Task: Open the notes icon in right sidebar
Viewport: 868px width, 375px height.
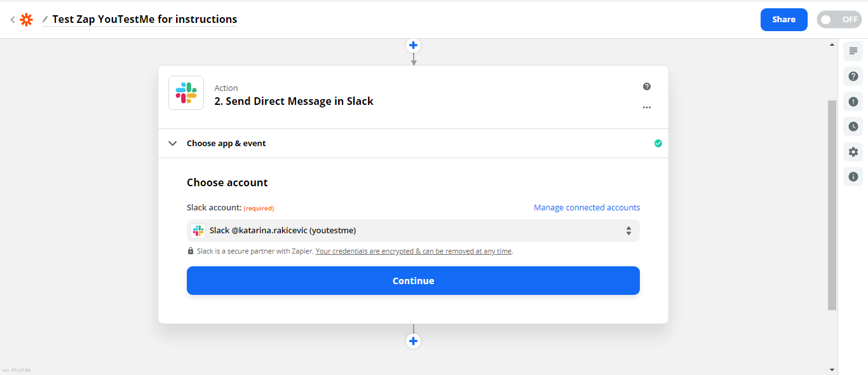Action: click(853, 51)
